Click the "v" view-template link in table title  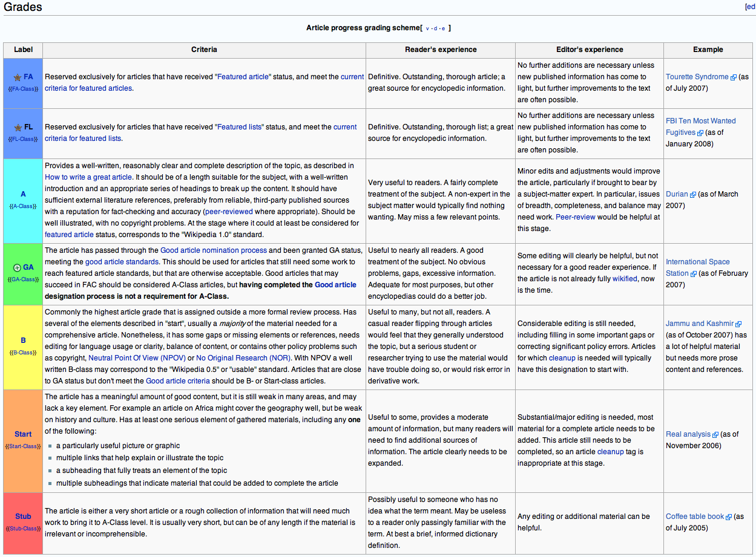427,28
